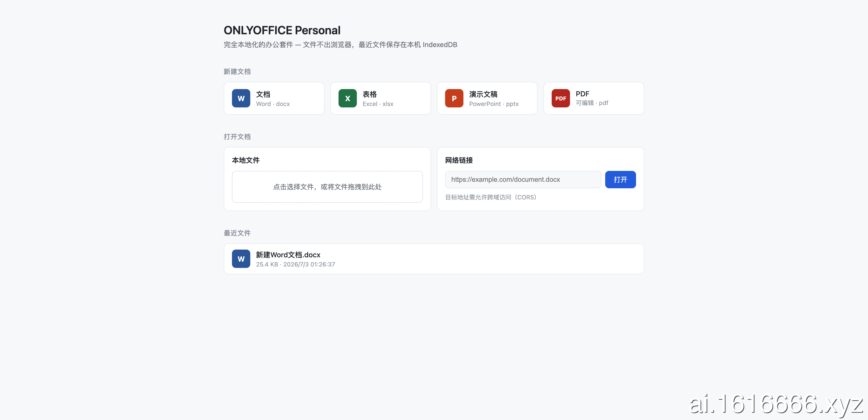Click the 网络链接 card title

click(459, 160)
